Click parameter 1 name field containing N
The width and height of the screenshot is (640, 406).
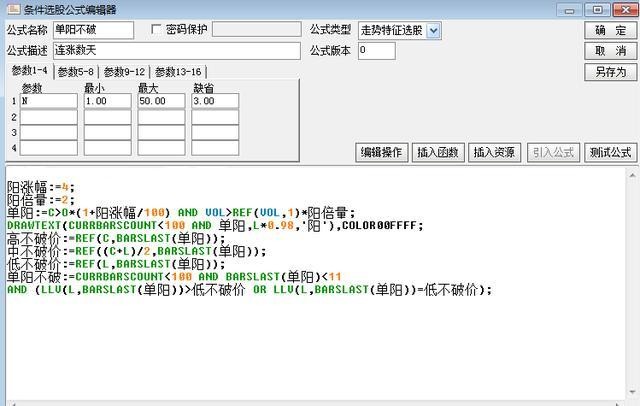click(49, 101)
